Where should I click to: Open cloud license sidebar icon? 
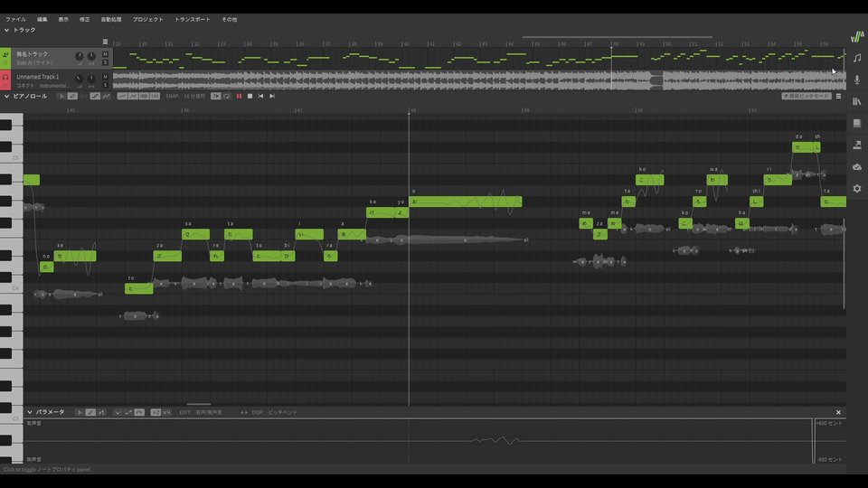[857, 166]
